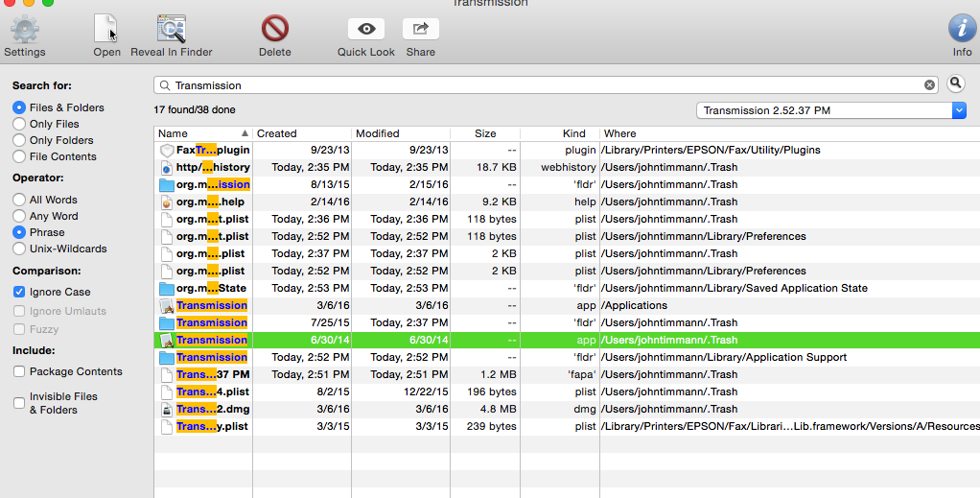
Task: Sort by Name column header
Action: tap(203, 133)
